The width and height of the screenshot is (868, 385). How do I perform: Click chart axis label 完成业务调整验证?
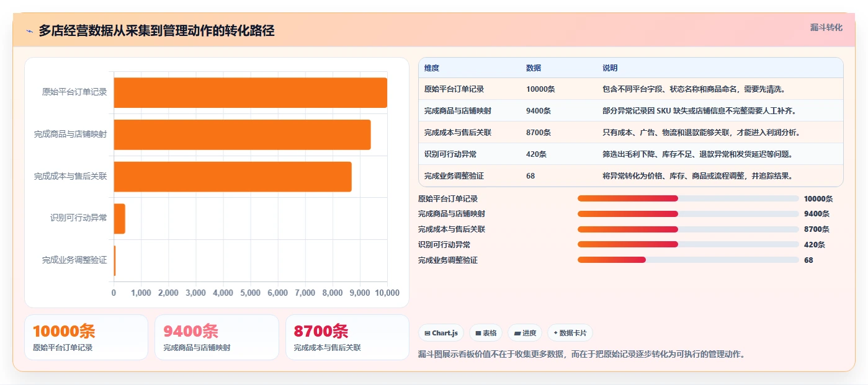[74, 260]
